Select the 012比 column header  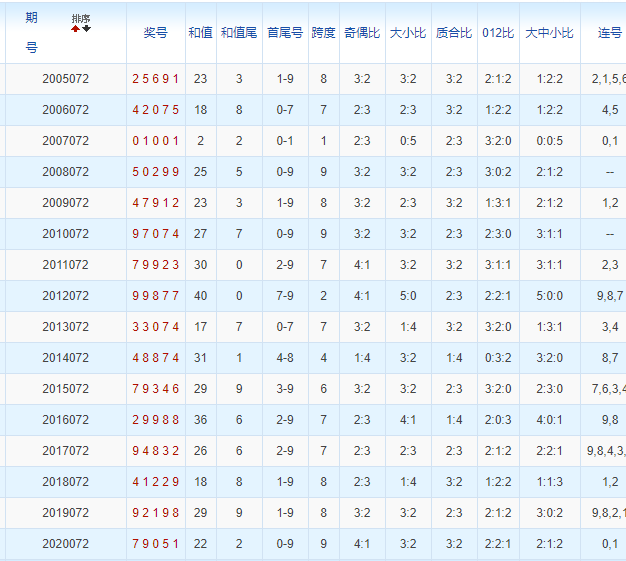point(498,33)
